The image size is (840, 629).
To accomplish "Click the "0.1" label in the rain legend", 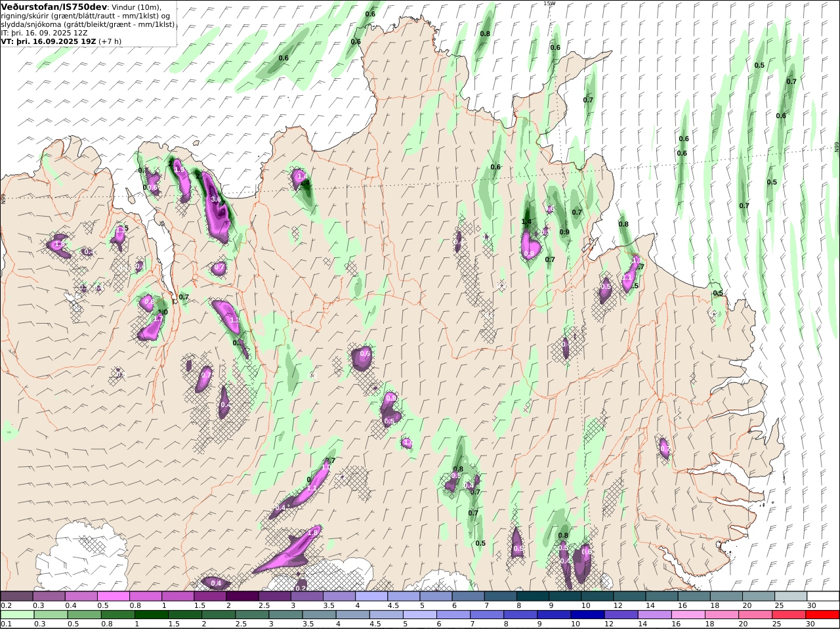I will 6,624.
